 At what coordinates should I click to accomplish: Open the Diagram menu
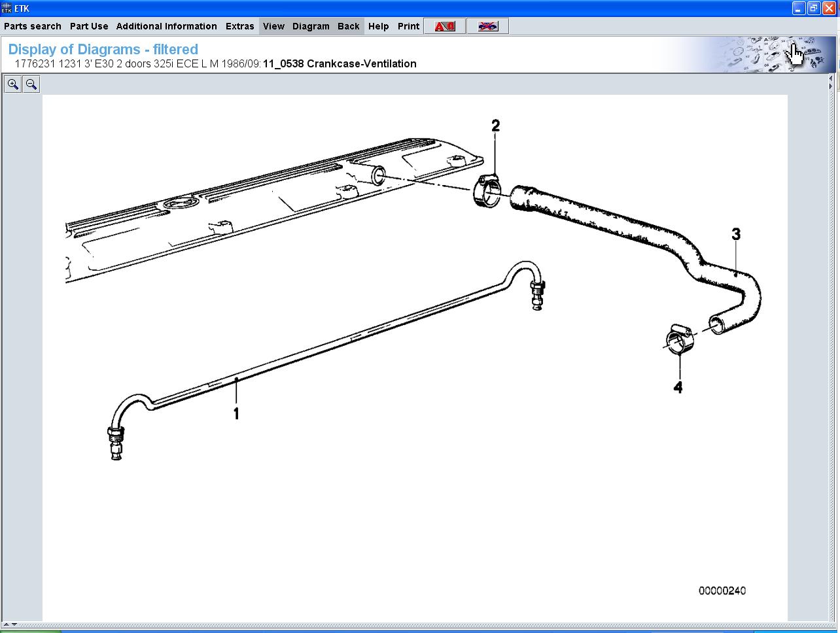tap(311, 26)
